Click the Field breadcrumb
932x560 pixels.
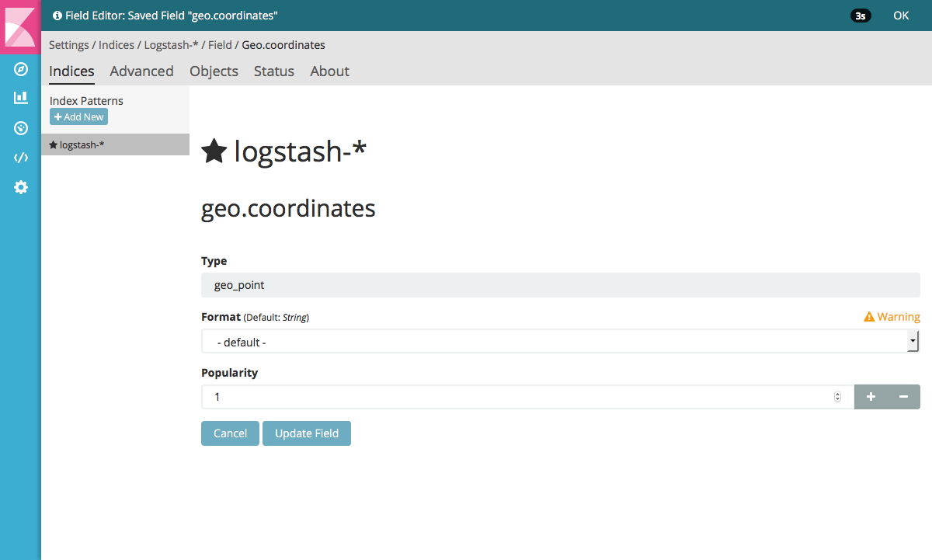tap(220, 45)
